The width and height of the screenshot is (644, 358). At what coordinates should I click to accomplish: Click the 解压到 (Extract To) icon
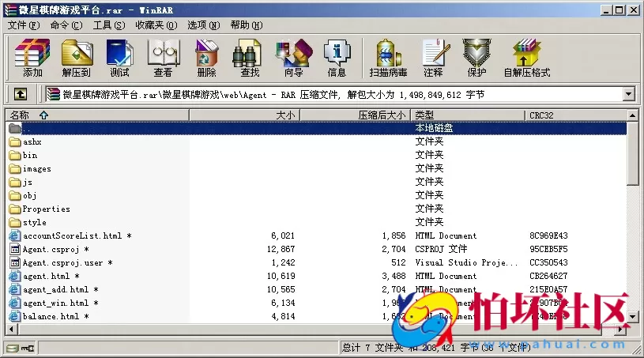click(x=77, y=58)
